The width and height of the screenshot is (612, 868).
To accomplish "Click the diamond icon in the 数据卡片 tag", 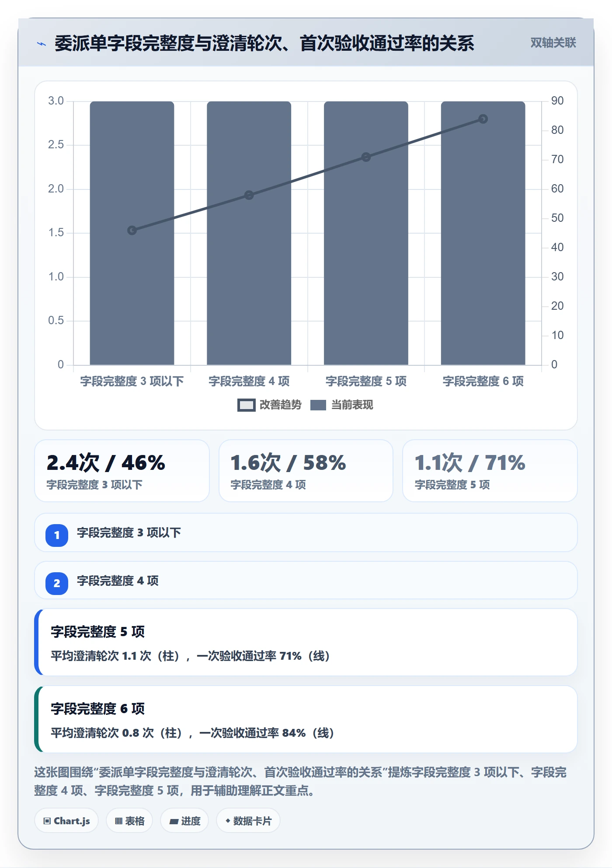I will (228, 821).
